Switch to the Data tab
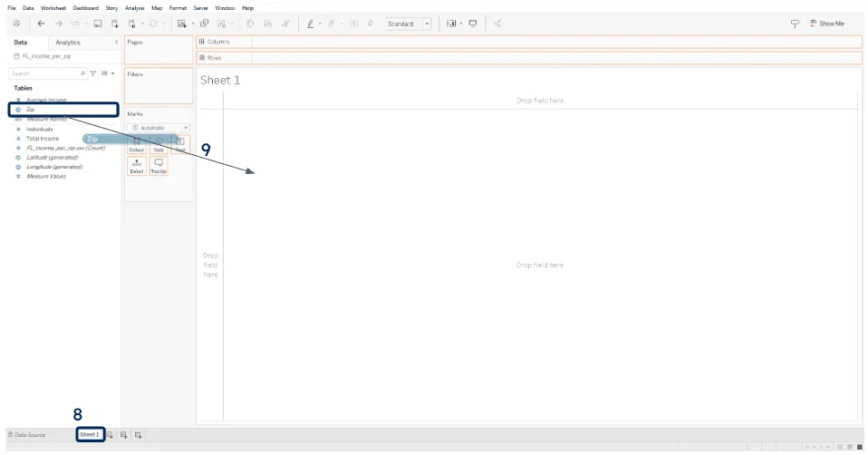The width and height of the screenshot is (868, 455). (x=21, y=42)
